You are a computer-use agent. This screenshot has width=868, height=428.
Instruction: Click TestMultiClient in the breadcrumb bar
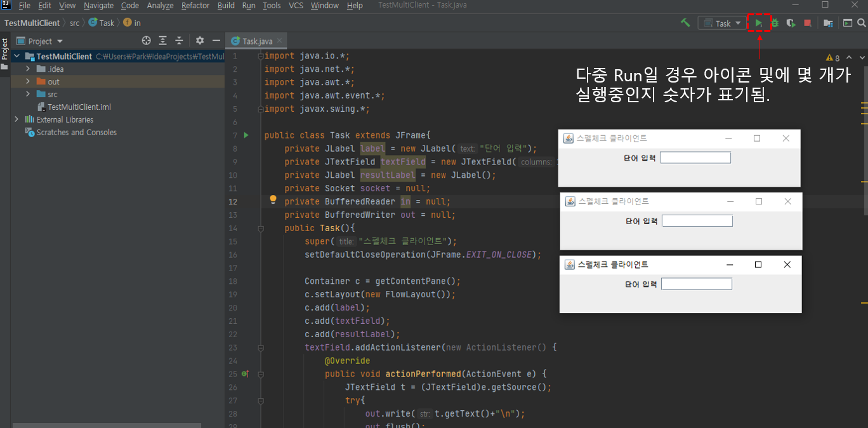(32, 23)
